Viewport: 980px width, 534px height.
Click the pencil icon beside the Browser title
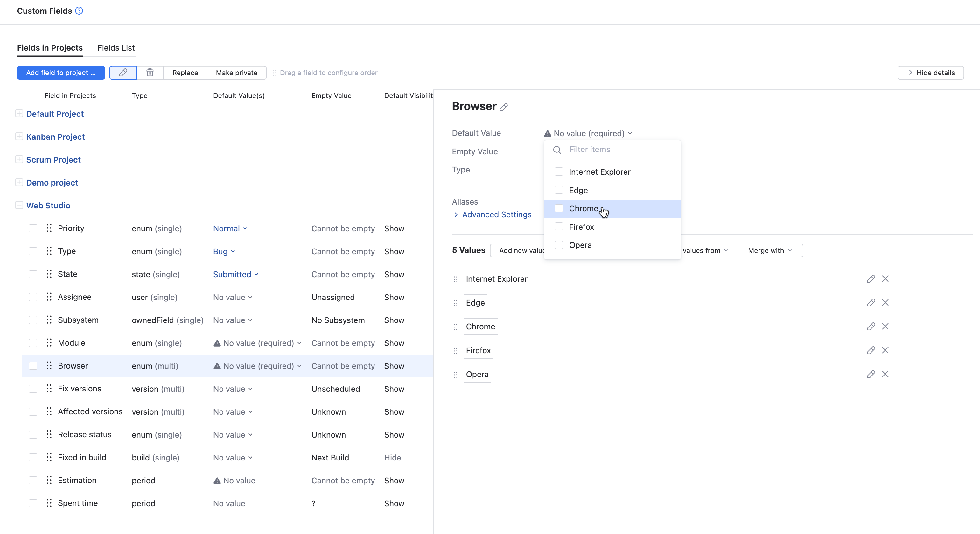(x=504, y=107)
